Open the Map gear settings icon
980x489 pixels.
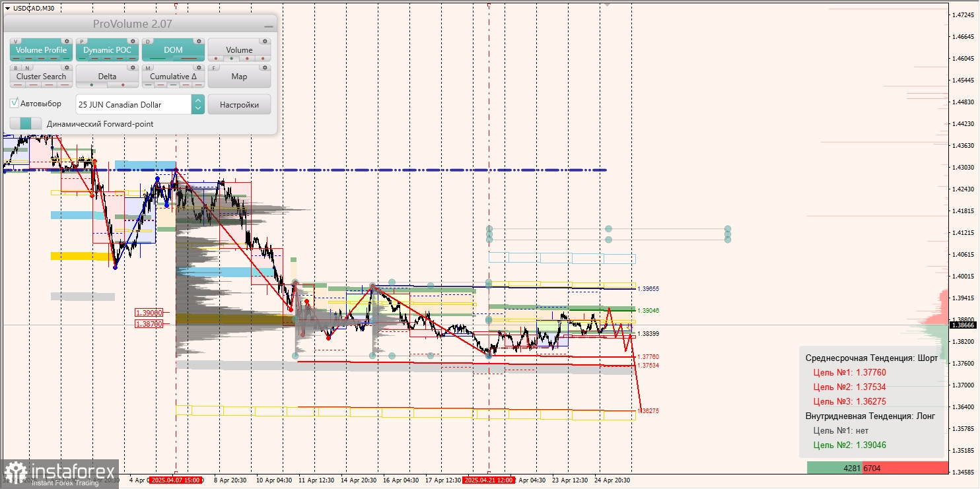pyautogui.click(x=265, y=67)
